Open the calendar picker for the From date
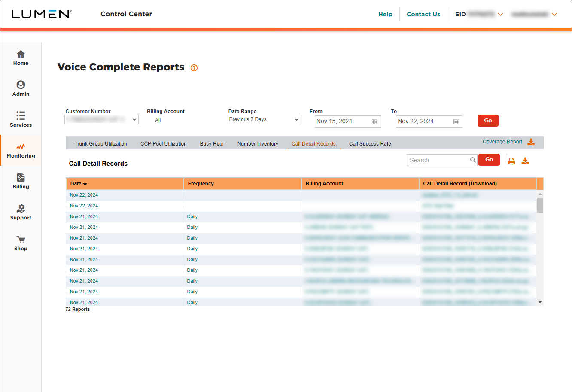This screenshot has width=572, height=392. point(375,122)
